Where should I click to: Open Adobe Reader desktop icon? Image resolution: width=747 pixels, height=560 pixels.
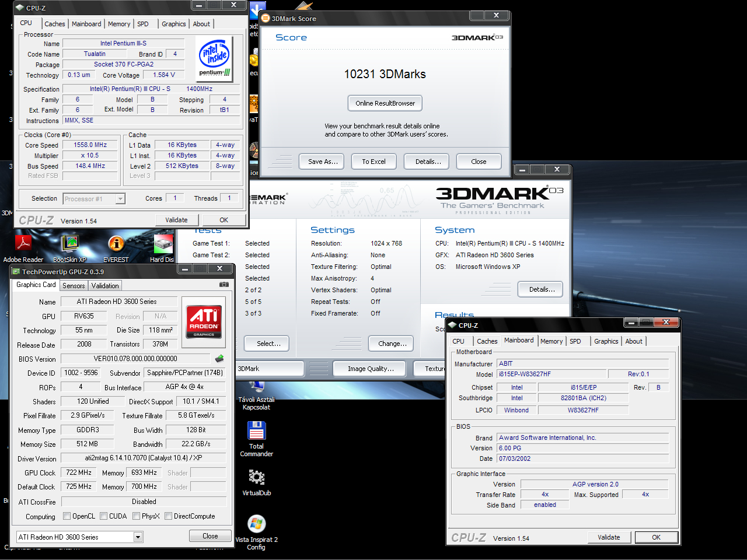click(x=23, y=248)
